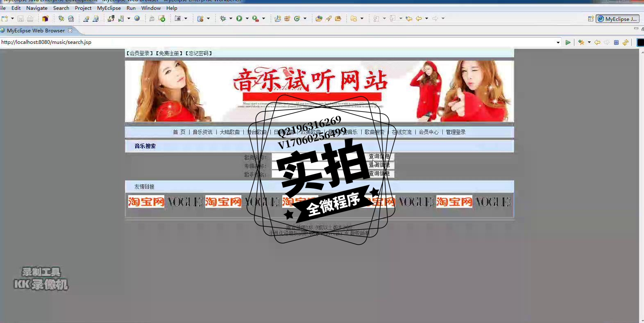Expand the Run dropdown arrow
Image resolution: width=644 pixels, height=323 pixels.
pos(247,18)
